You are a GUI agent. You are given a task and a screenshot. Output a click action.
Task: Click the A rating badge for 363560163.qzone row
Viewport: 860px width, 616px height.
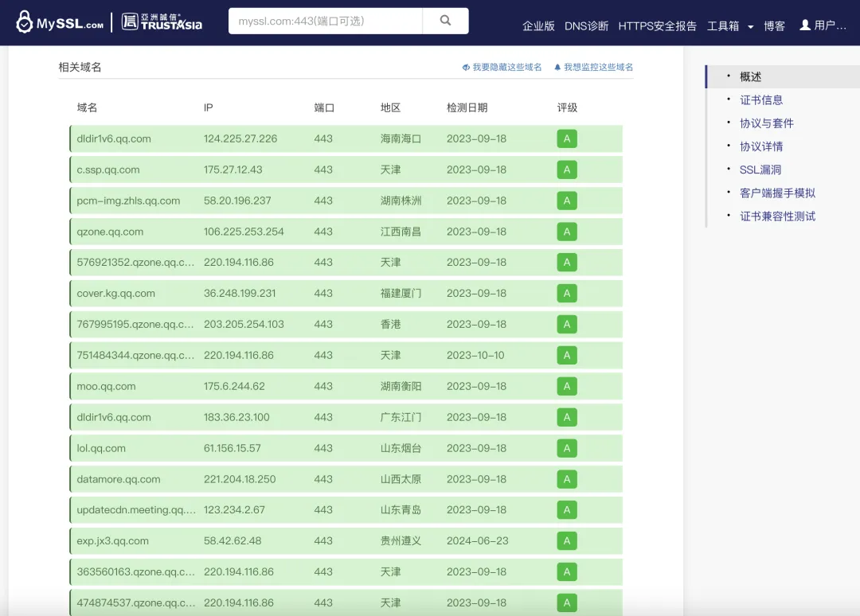[567, 571]
